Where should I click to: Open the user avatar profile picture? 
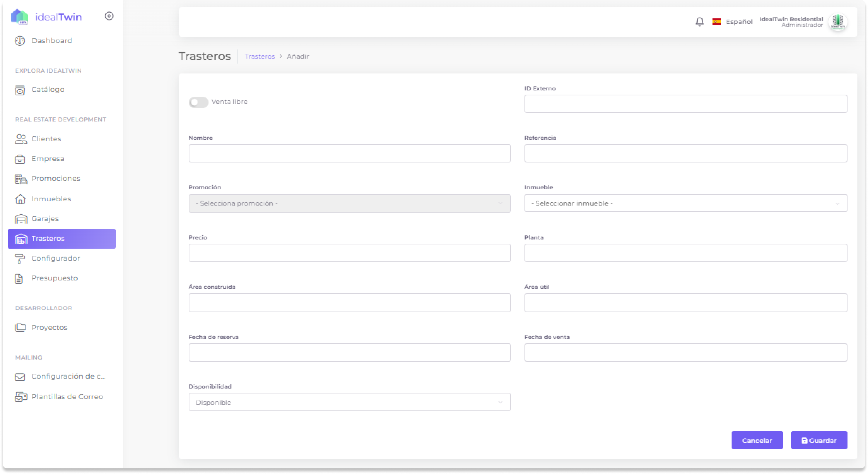[838, 22]
